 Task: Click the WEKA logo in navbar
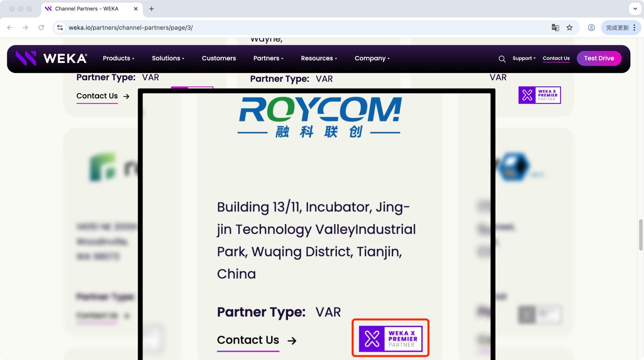pos(52,58)
